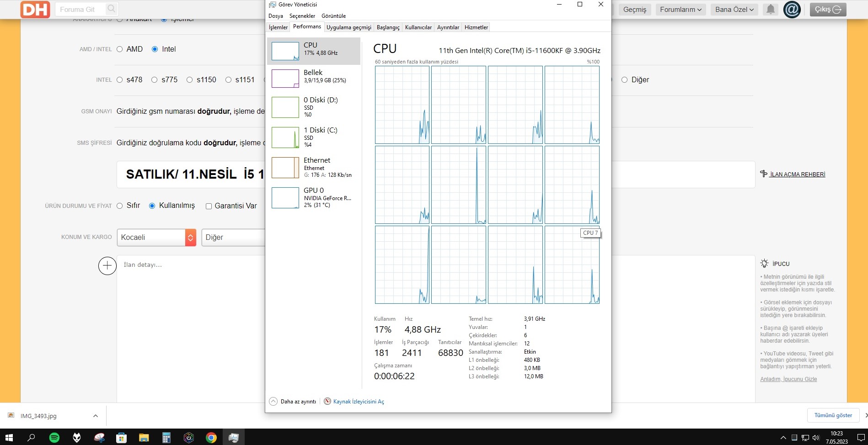The image size is (868, 445).
Task: Click the Tümünü göster button
Action: tap(833, 415)
